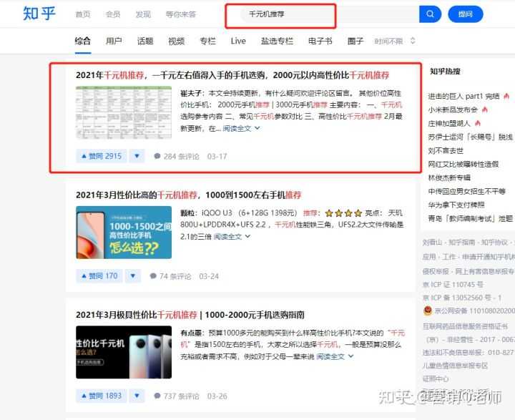Click the 03-17 date of first result
This screenshot has height=420, width=515.
pos(217,157)
